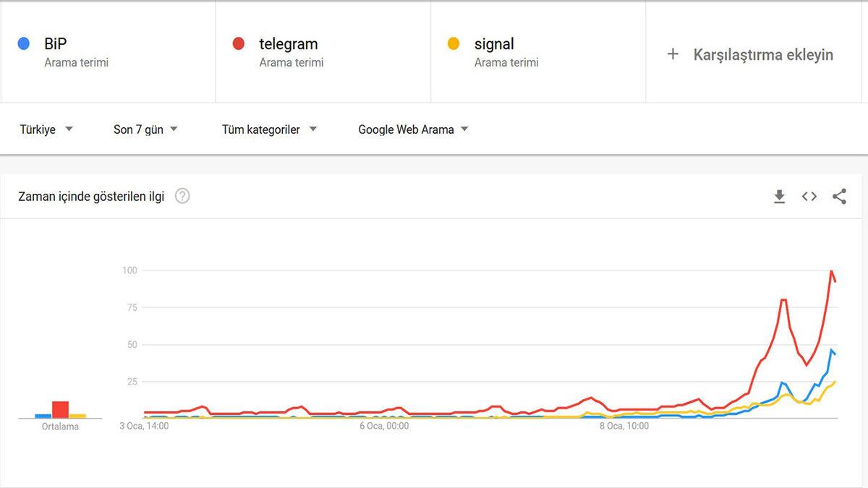
Task: Click the red telegram color dot
Action: coord(239,44)
